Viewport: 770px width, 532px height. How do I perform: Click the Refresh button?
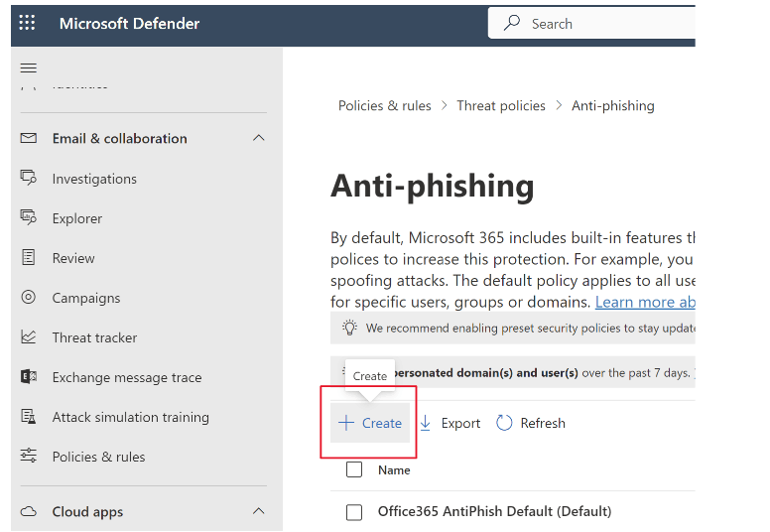(530, 423)
